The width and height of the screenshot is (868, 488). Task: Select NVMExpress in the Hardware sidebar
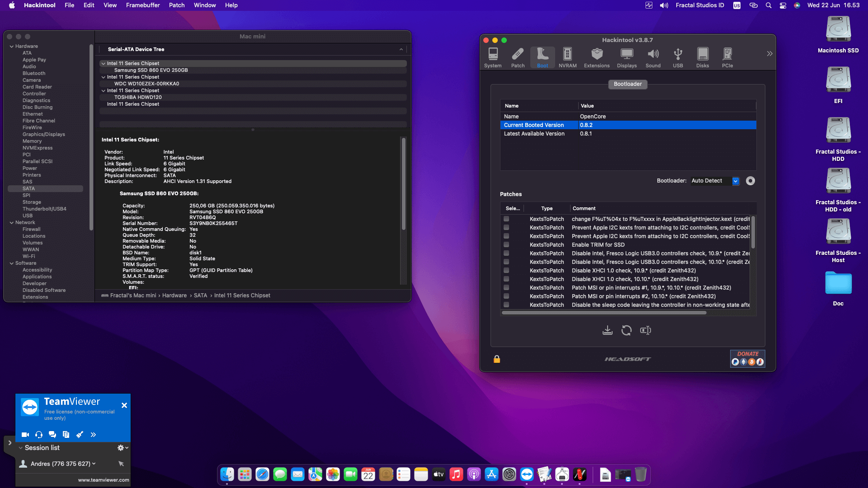click(x=38, y=148)
